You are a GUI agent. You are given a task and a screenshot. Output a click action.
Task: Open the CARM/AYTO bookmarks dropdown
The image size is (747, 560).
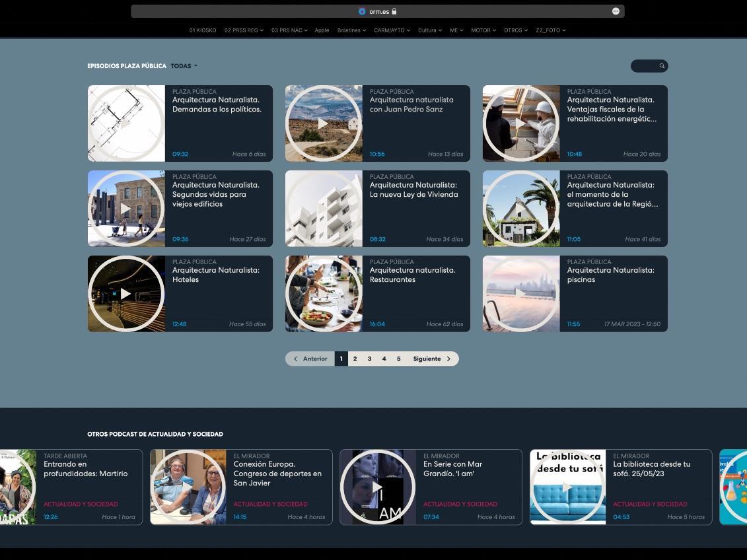tap(392, 30)
